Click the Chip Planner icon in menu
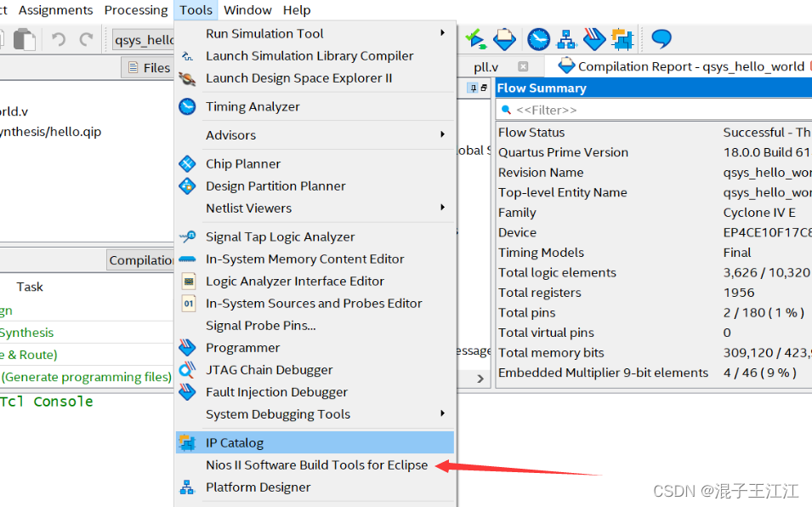 point(187,164)
